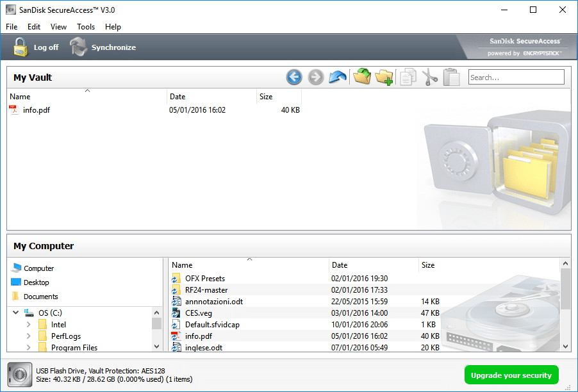Click the Synchronize icon
Screen dimensions: 578x392
pos(78,47)
